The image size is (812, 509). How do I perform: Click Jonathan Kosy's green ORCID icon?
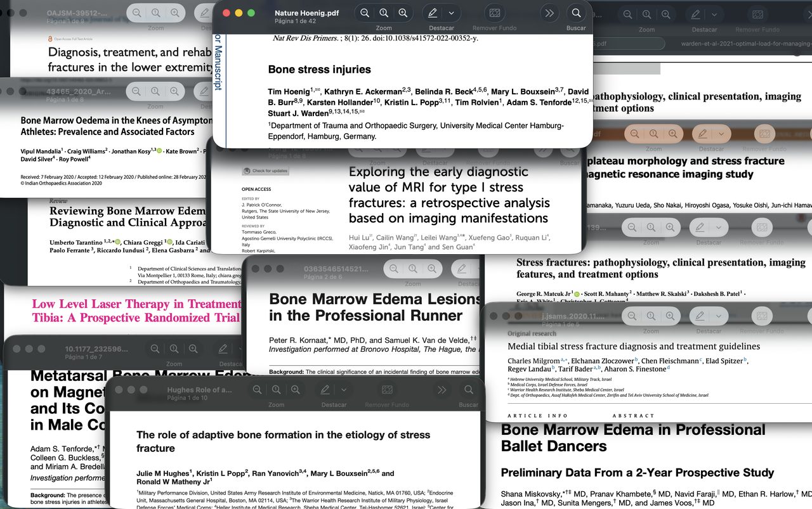(x=160, y=151)
